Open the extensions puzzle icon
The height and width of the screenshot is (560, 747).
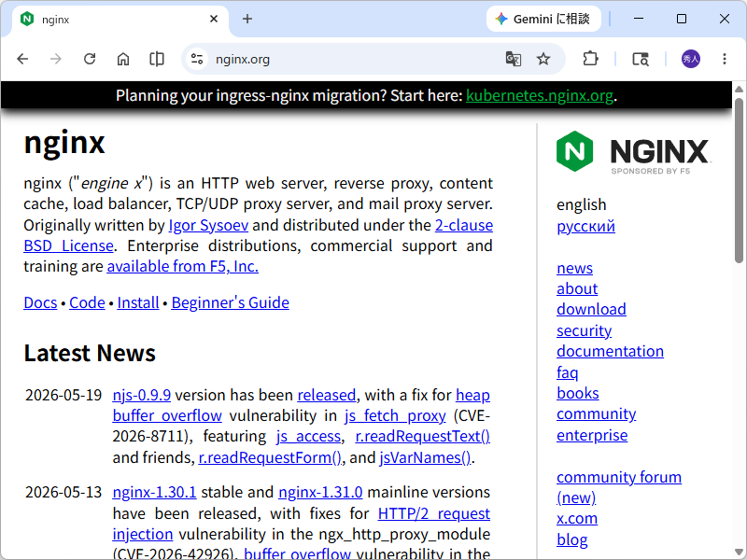coord(590,59)
